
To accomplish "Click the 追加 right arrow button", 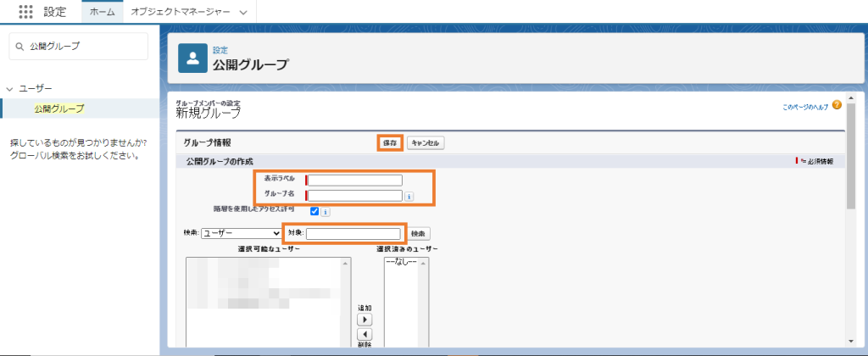I will click(x=364, y=320).
